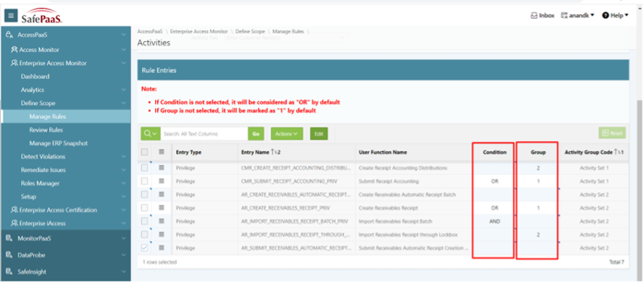Tick the select-all checkbox in table header
Image resolution: width=644 pixels, height=283 pixels.
point(145,152)
